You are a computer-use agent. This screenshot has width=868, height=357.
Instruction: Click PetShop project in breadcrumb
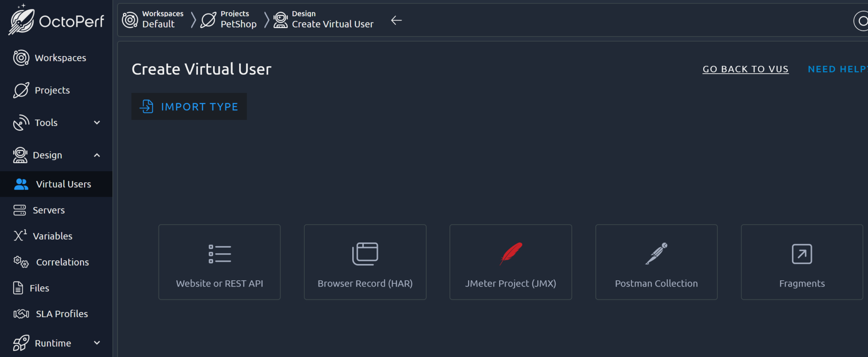[x=238, y=24]
